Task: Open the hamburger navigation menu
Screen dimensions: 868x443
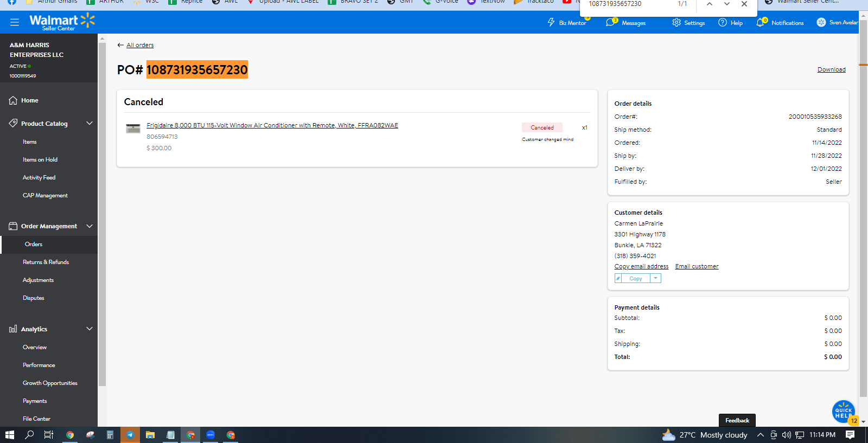Action: (x=15, y=22)
